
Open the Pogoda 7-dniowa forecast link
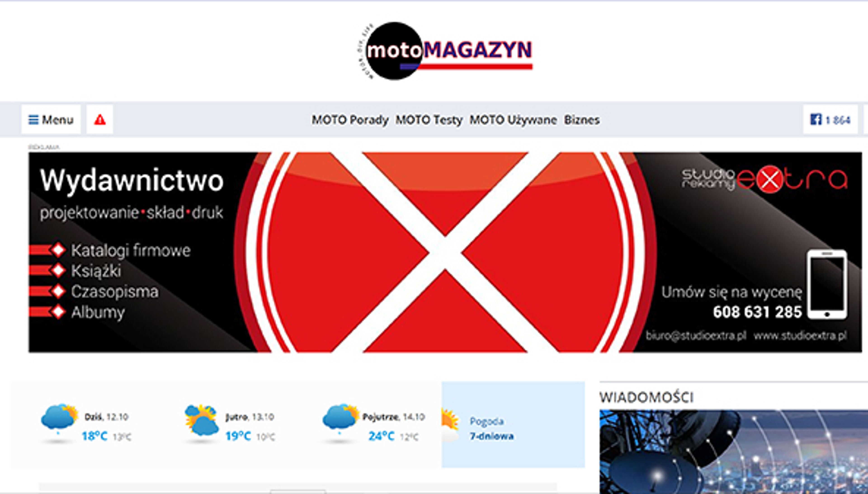[492, 429]
